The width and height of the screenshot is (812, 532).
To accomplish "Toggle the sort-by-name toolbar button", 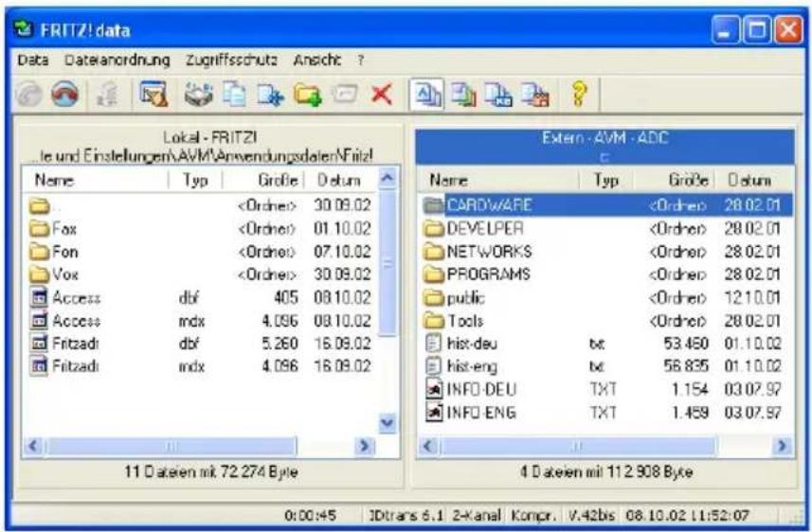I will [x=426, y=95].
